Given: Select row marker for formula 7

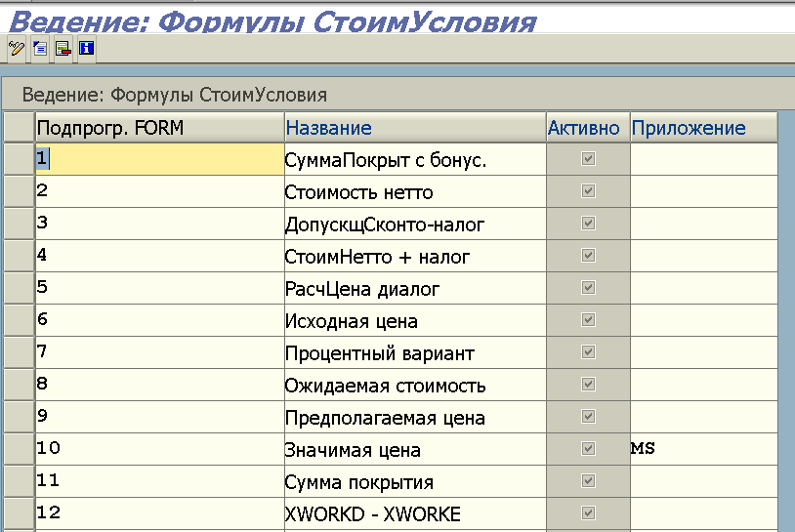Looking at the screenshot, I should click(20, 352).
